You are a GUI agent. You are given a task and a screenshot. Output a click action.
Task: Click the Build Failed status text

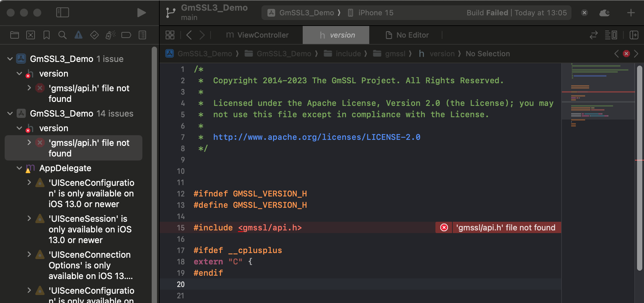tap(487, 13)
